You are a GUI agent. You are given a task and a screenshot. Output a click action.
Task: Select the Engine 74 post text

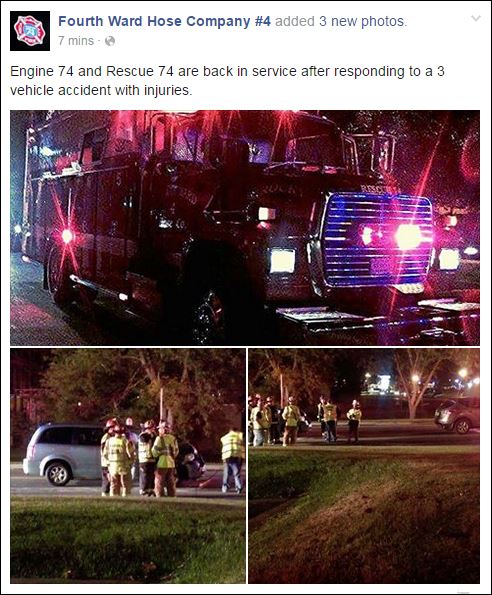tap(227, 80)
